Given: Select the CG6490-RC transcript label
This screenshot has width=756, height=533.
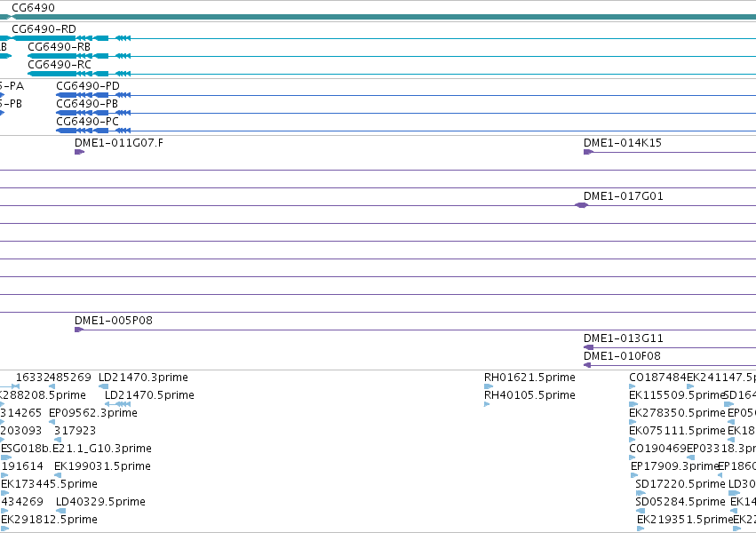Looking at the screenshot, I should [x=60, y=65].
